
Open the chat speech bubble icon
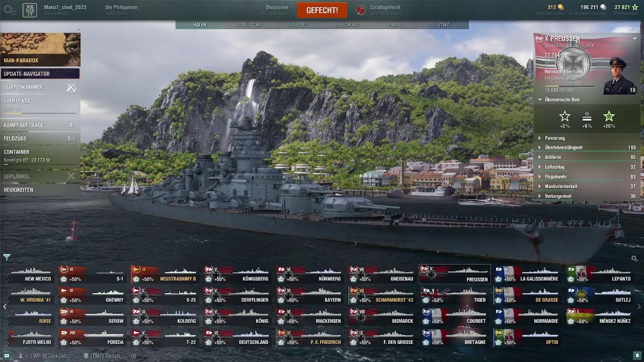point(6,355)
